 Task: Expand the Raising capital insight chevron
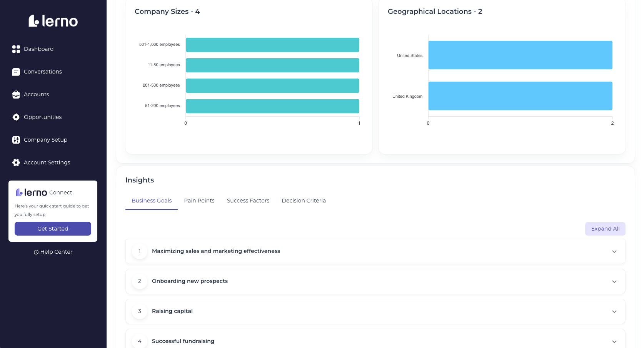point(614,312)
